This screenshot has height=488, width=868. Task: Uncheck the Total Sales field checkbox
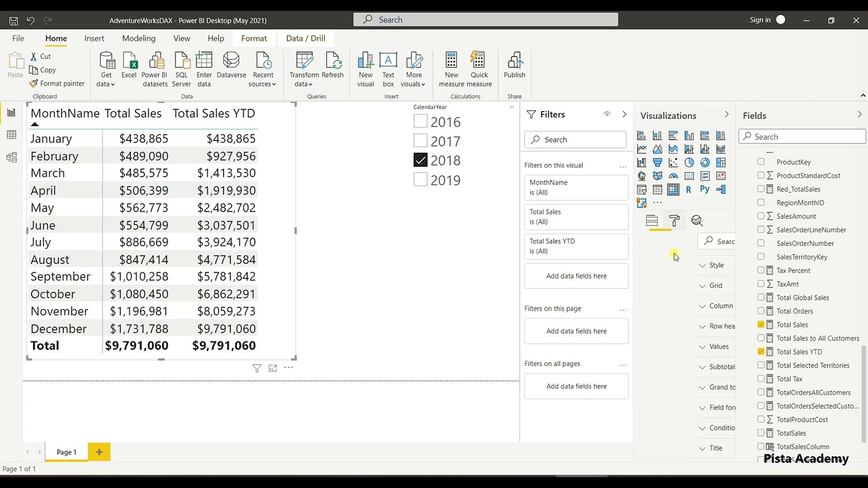pyautogui.click(x=761, y=325)
